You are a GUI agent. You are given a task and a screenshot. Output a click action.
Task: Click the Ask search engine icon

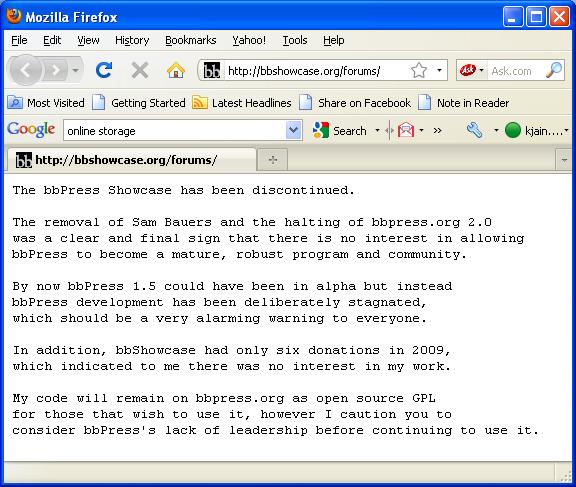pos(468,70)
